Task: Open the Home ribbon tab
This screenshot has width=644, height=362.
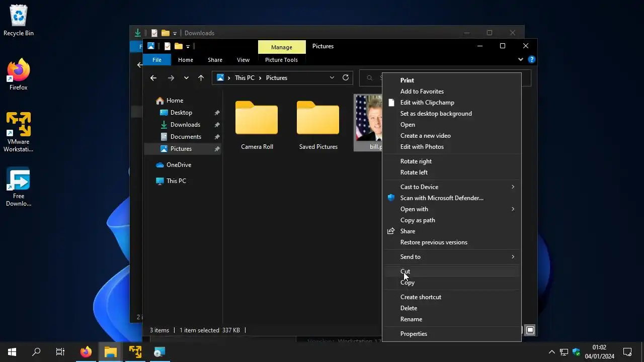Action: [x=186, y=60]
